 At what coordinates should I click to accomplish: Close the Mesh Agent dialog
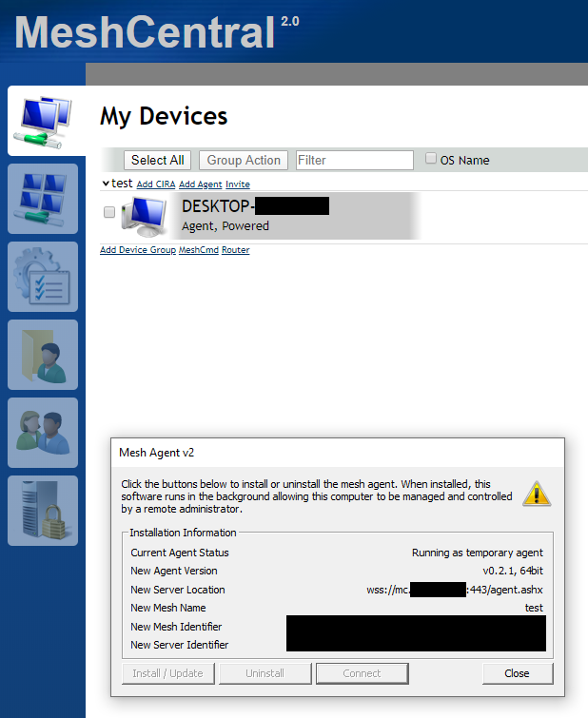(x=518, y=673)
